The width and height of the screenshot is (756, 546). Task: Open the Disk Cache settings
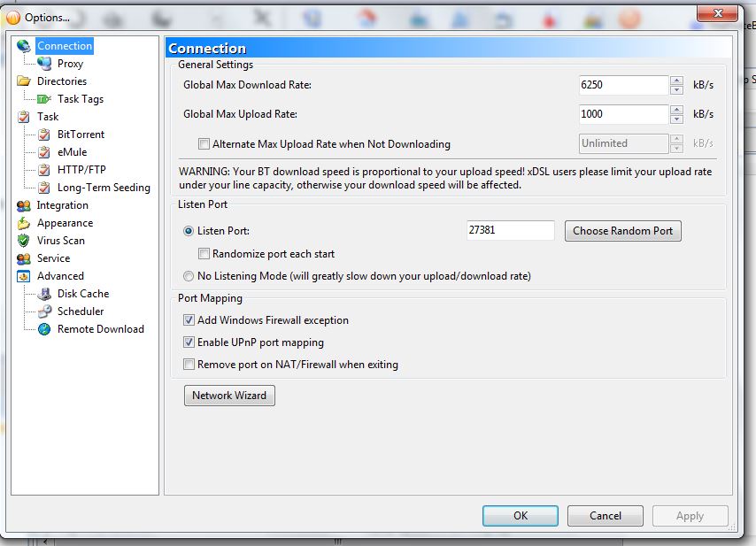tap(82, 293)
